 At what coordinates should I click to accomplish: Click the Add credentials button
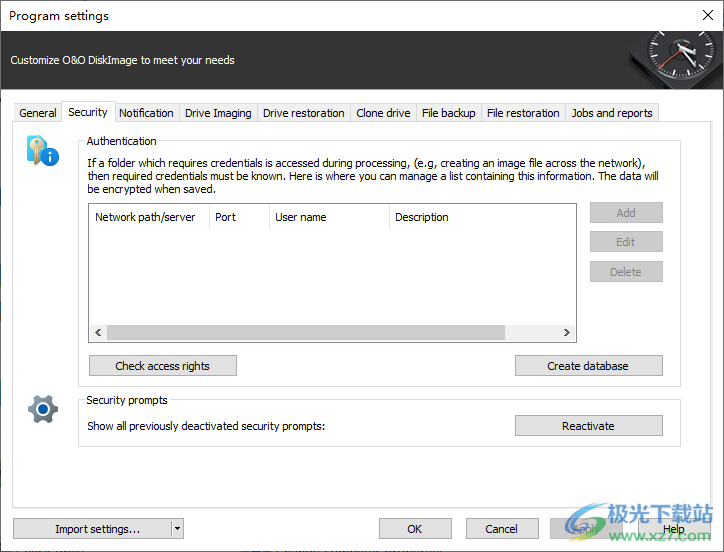(626, 213)
